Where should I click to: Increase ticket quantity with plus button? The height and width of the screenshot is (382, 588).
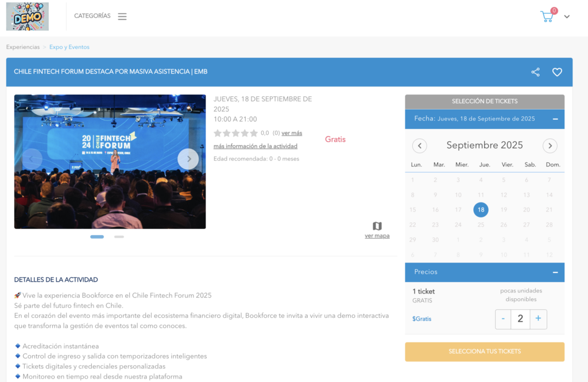(x=538, y=319)
